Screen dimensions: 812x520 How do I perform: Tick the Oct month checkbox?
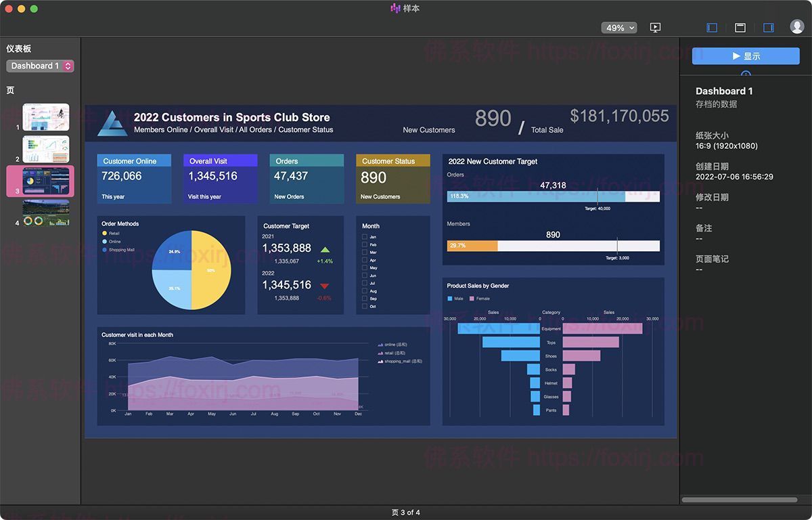tap(365, 307)
